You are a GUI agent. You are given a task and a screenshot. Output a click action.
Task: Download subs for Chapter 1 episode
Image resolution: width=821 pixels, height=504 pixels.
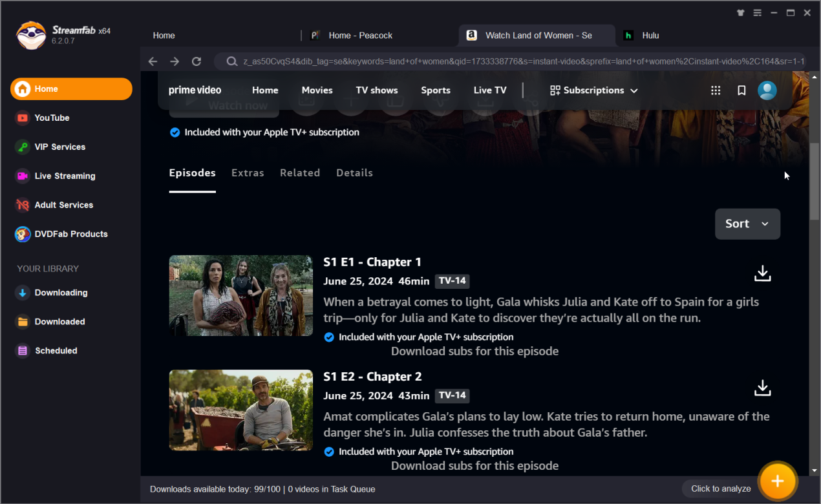474,352
